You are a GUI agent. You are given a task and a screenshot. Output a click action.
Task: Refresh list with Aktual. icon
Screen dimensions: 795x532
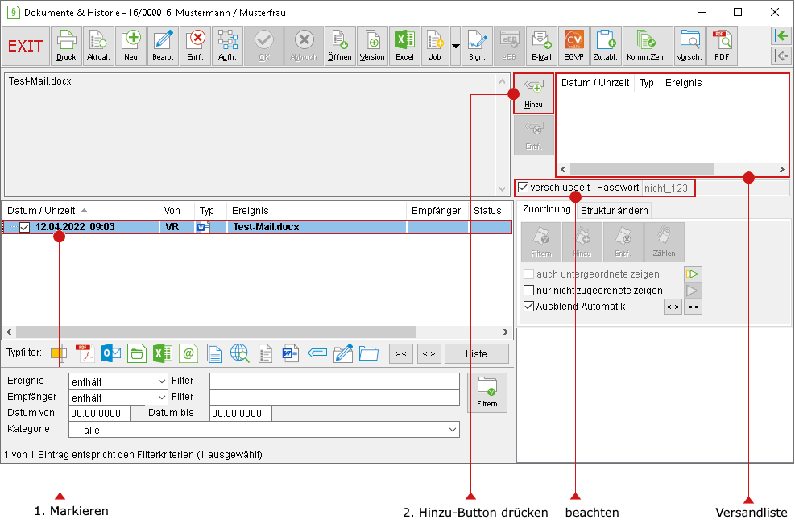click(98, 46)
